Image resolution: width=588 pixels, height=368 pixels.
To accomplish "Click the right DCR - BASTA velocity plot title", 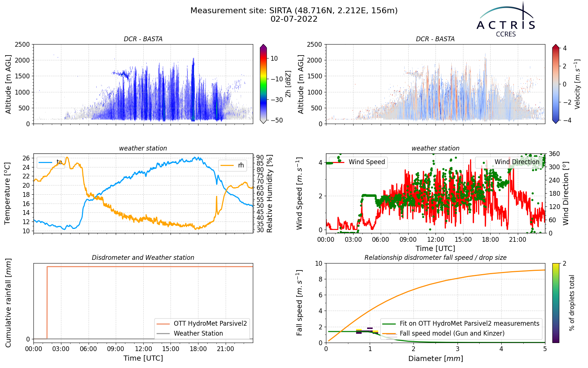I will pos(435,39).
